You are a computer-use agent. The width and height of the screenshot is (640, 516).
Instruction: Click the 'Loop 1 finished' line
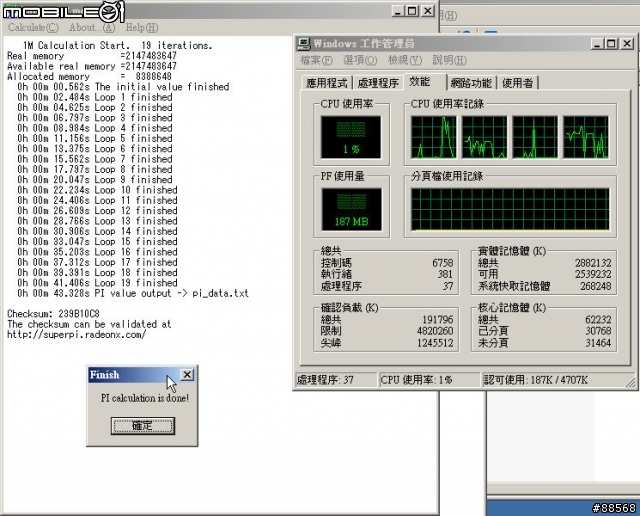pyautogui.click(x=95, y=97)
